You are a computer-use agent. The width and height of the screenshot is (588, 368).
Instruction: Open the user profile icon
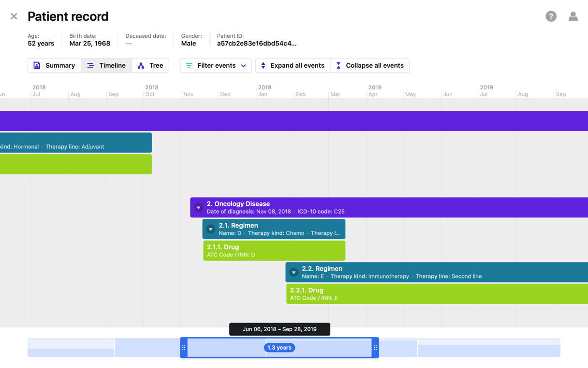tap(573, 16)
